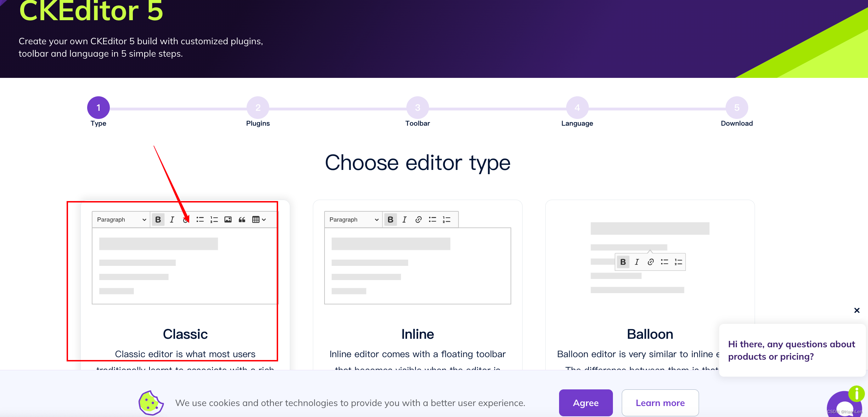
Task: Click numbered list icon in Classic toolbar
Action: pyautogui.click(x=214, y=219)
